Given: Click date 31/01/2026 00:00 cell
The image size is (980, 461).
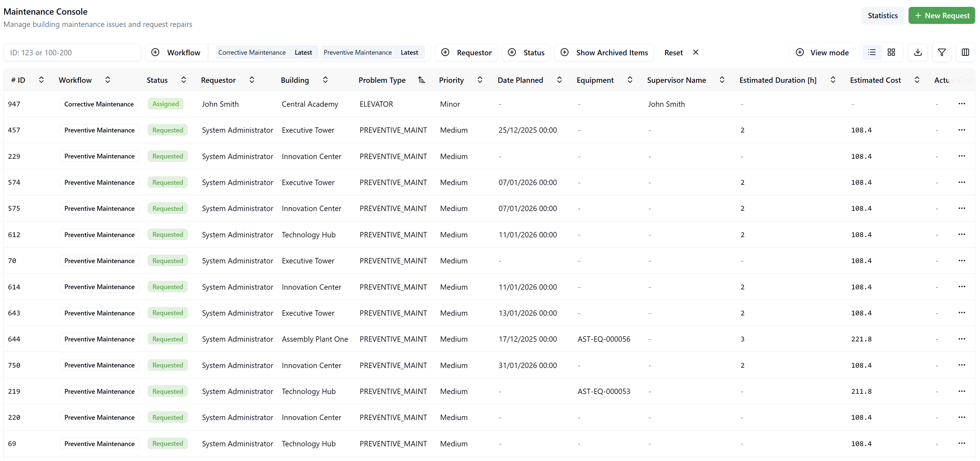Looking at the screenshot, I should click(528, 365).
